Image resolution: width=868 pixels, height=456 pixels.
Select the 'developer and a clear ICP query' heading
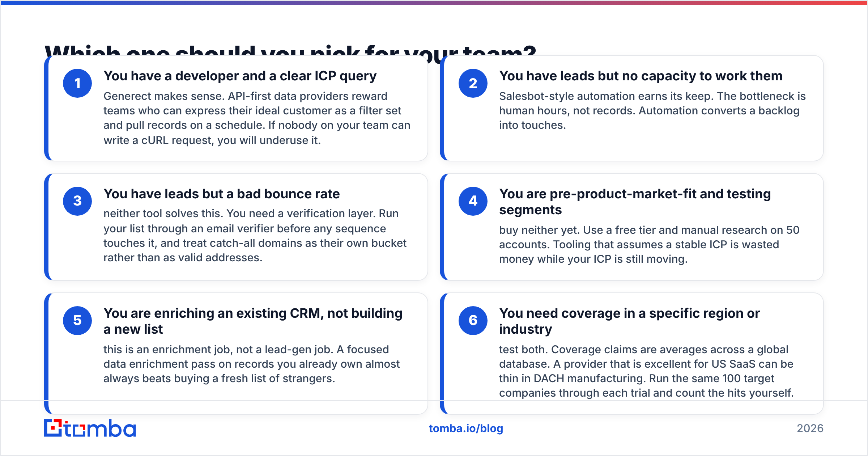click(x=240, y=76)
